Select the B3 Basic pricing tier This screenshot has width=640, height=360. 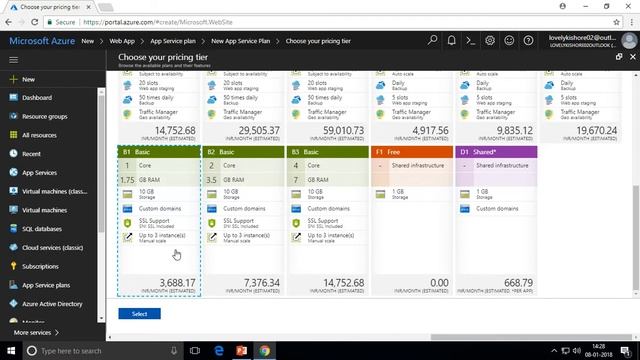coord(327,220)
